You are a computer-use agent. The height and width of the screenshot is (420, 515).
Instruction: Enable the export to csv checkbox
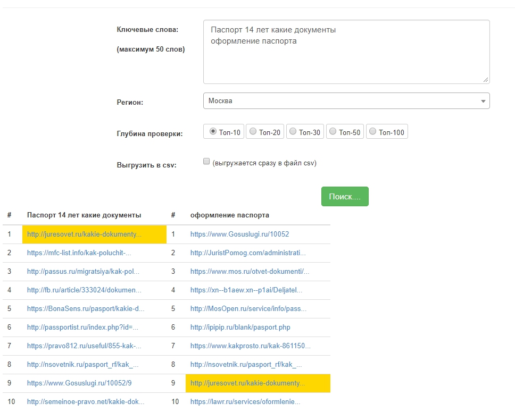pos(206,162)
